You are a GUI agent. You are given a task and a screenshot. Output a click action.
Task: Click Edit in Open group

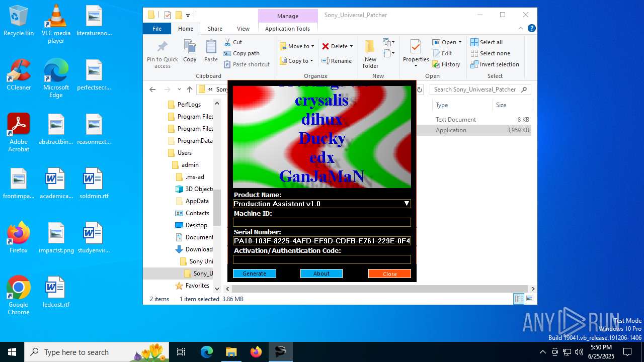(442, 53)
